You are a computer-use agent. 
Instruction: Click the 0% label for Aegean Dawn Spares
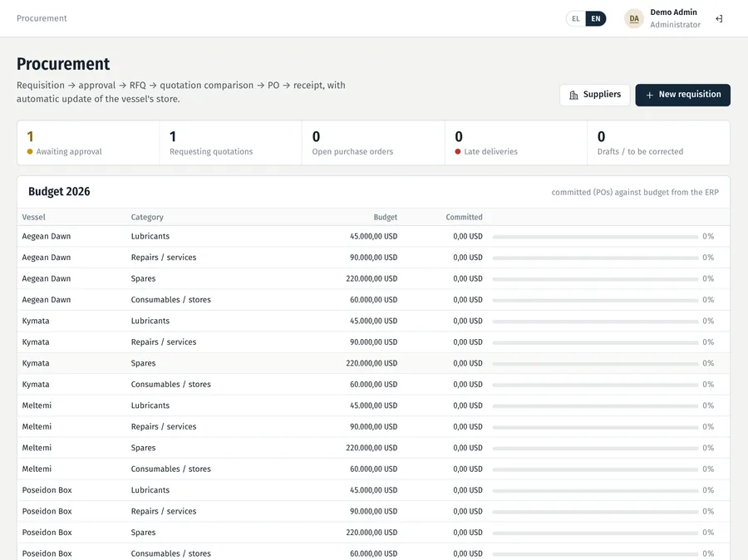(708, 278)
